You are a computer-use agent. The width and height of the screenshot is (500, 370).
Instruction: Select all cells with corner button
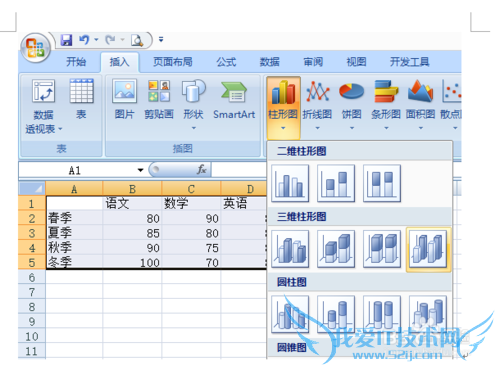click(x=32, y=188)
